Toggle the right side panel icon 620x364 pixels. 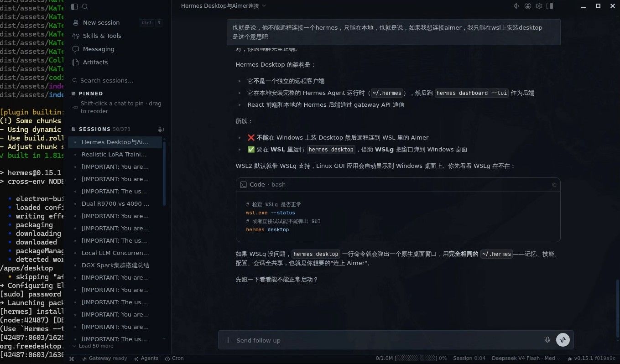coord(550,6)
